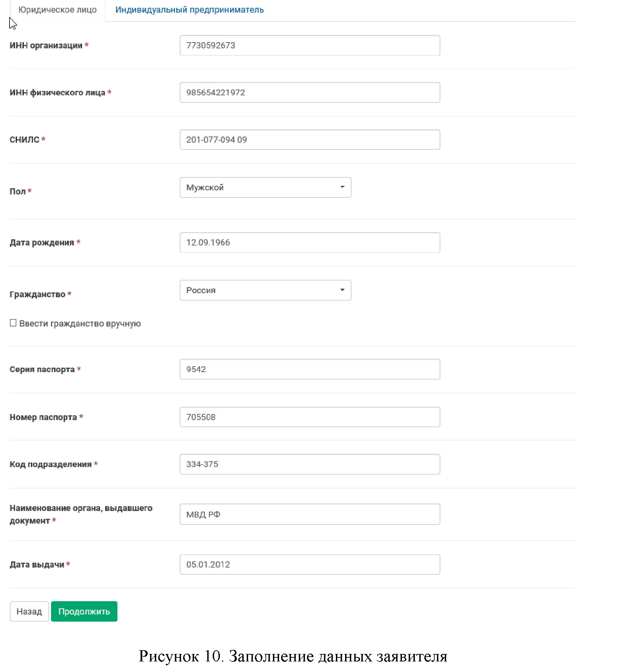Expand the Гражданство dropdown

[265, 290]
